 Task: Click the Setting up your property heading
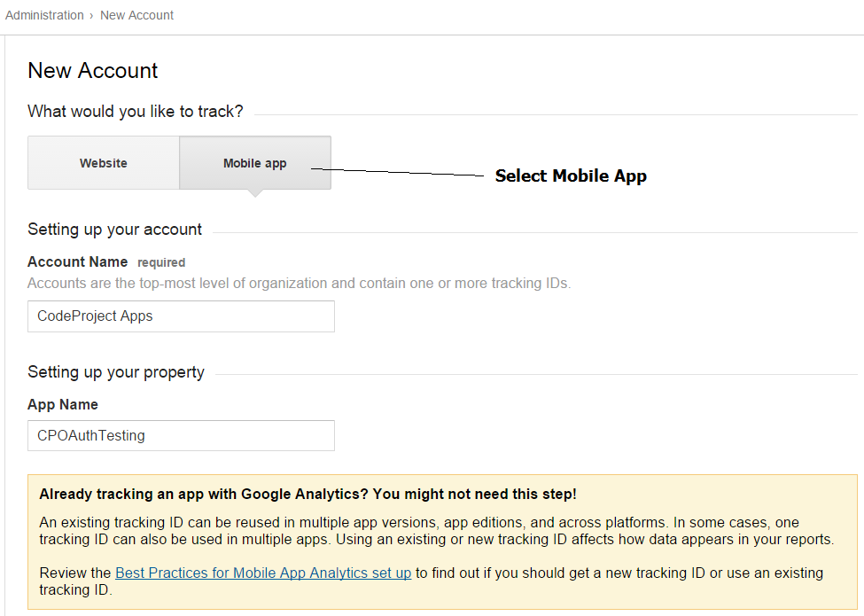click(116, 372)
